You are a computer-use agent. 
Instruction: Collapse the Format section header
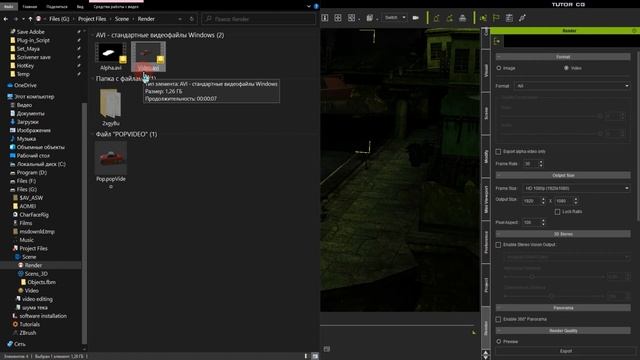563,57
